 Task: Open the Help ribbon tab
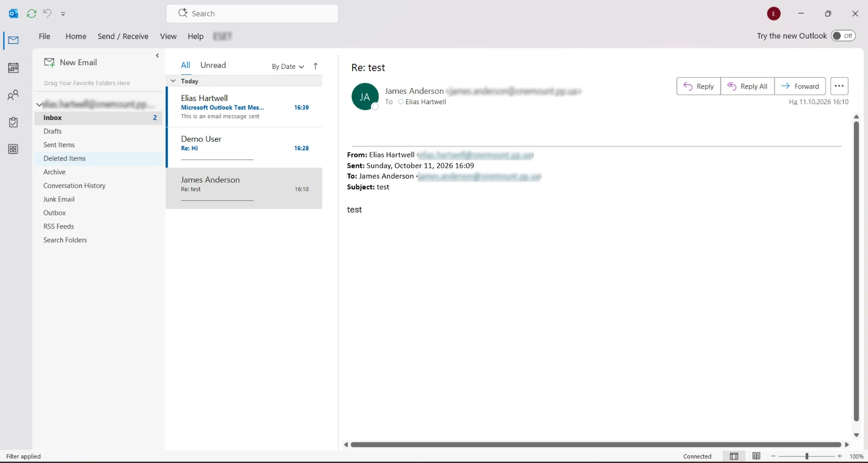click(x=195, y=36)
